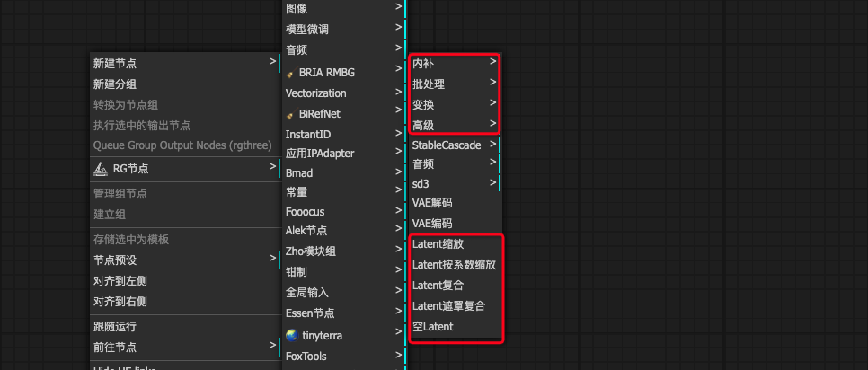The image size is (868, 370).
Task: Click the BRIA RMBG broom icon
Action: [x=290, y=73]
